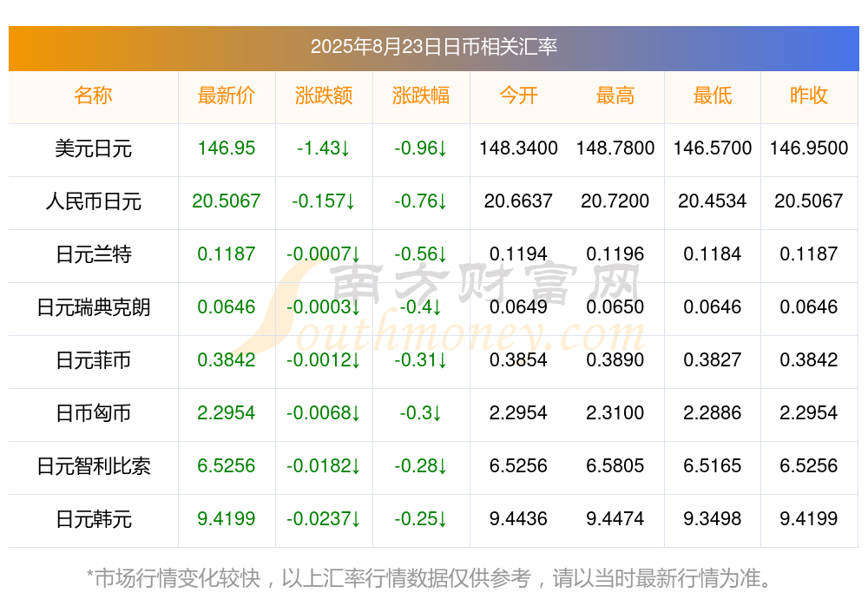Click high value 0.1196
The image size is (868, 606).
[x=615, y=254]
